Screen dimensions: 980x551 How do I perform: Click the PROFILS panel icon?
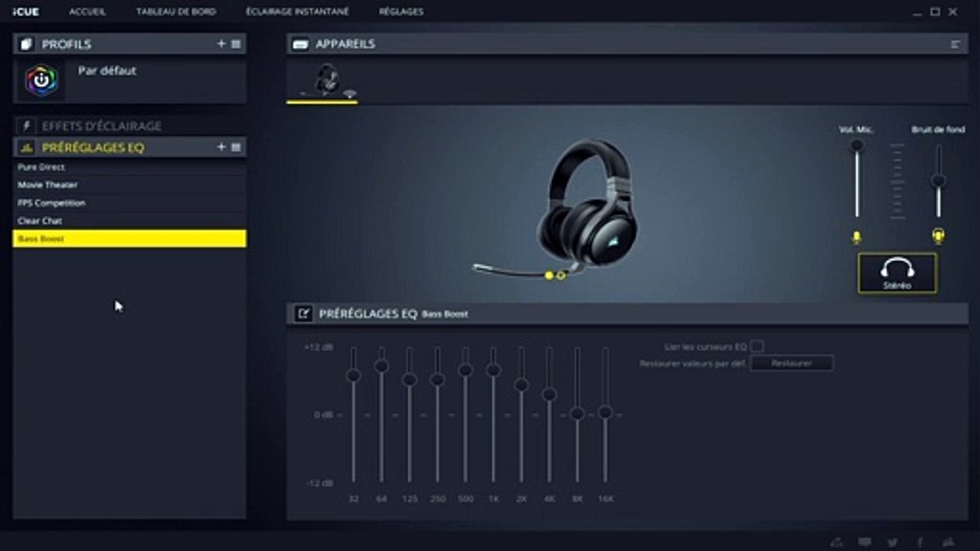(27, 44)
